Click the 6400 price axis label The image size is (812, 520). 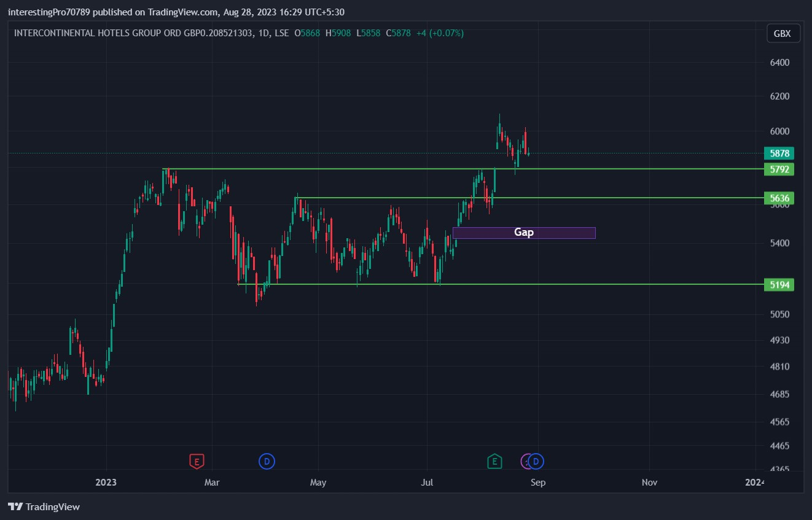[779, 63]
